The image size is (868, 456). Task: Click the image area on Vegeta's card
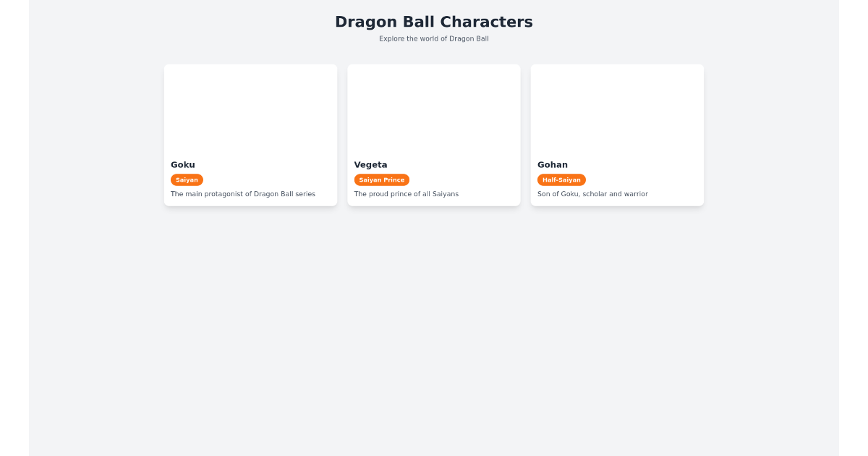433,107
